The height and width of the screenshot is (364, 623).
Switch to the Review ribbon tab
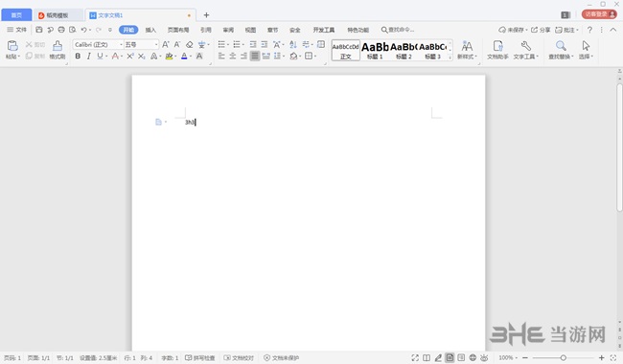(228, 30)
